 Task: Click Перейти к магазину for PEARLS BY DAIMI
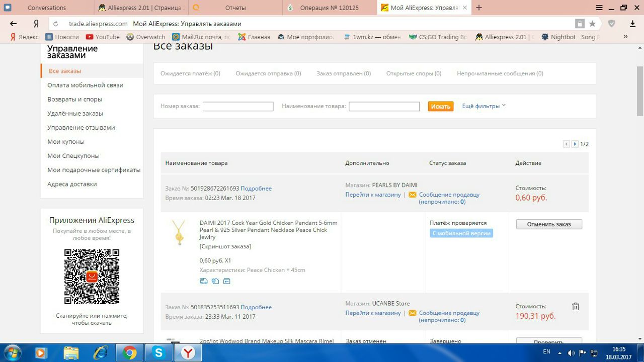373,195
